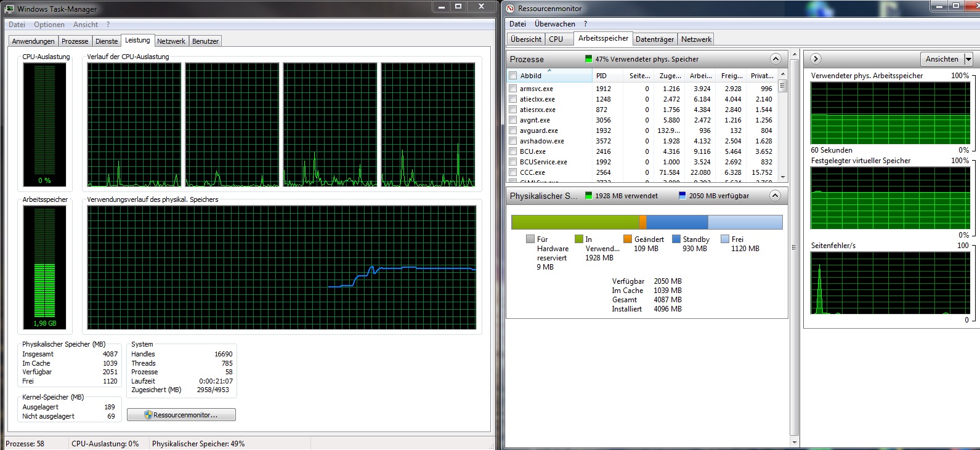980x450 pixels.
Task: Tick the BCU.exe checkbox
Action: point(512,151)
